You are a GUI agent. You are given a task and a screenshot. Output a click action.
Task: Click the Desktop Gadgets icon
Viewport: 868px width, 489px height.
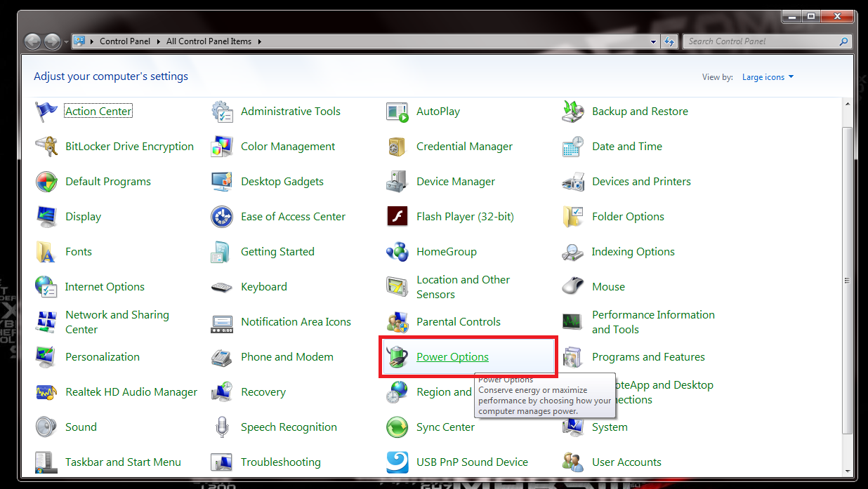[222, 182]
